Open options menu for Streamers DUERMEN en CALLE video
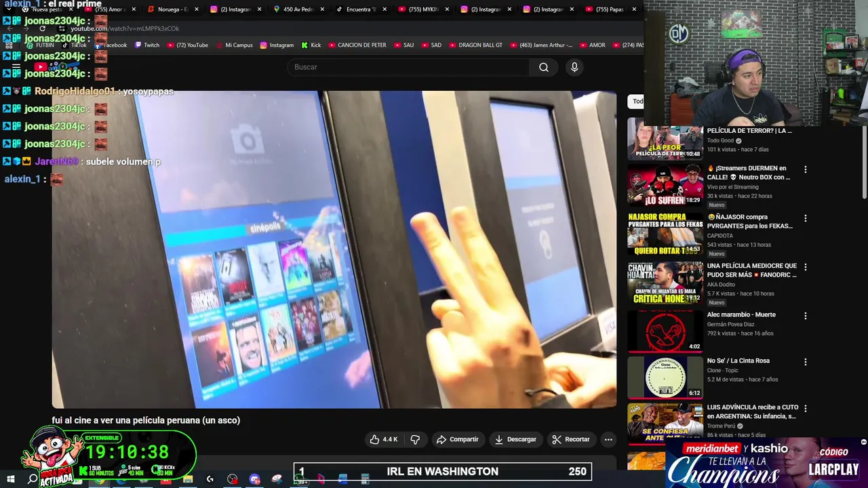Screen dimensions: 868x488 point(806,169)
